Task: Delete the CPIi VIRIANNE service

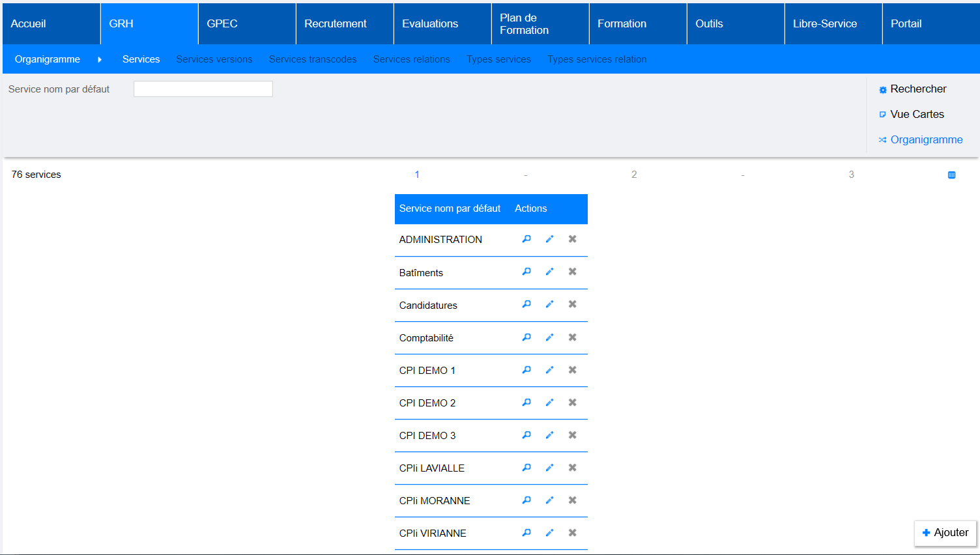Action: (x=572, y=533)
